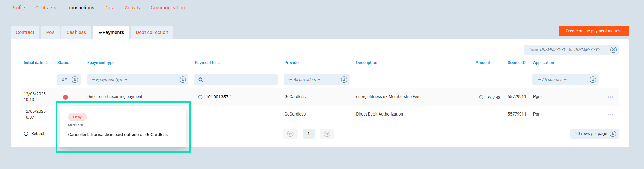Click info icon beside Payment Id 101001357-1
Image resolution: width=644 pixels, height=169 pixels.
[200, 97]
